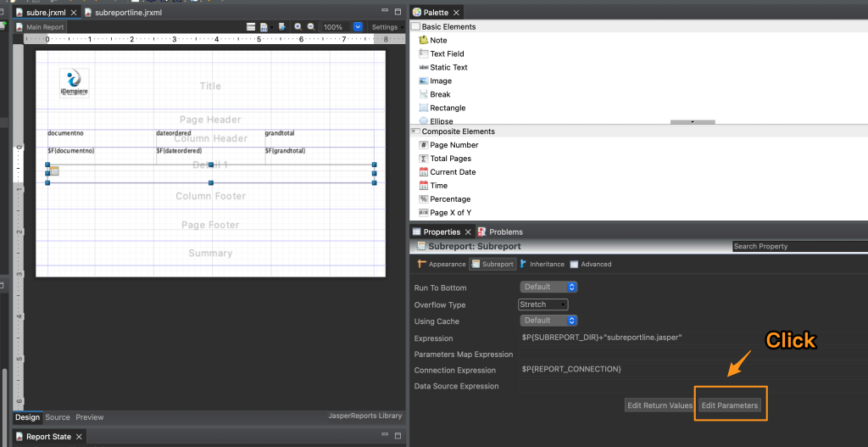Click the Palette tab title
Screen dimensions: 868x447
(x=437, y=13)
